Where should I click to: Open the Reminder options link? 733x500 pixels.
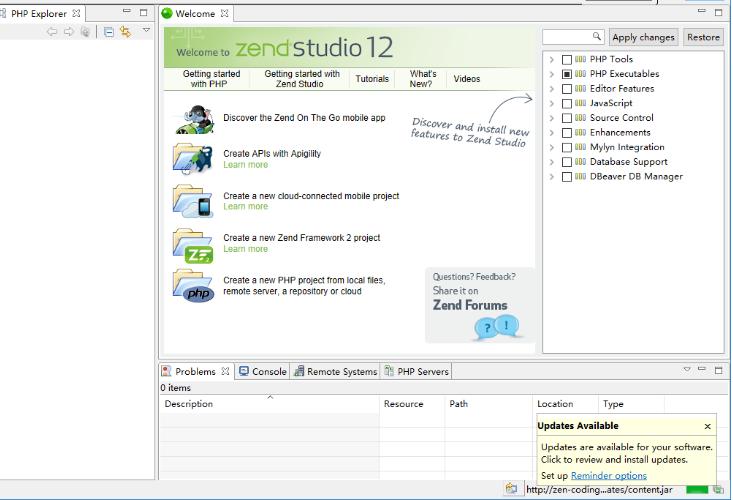(x=609, y=476)
